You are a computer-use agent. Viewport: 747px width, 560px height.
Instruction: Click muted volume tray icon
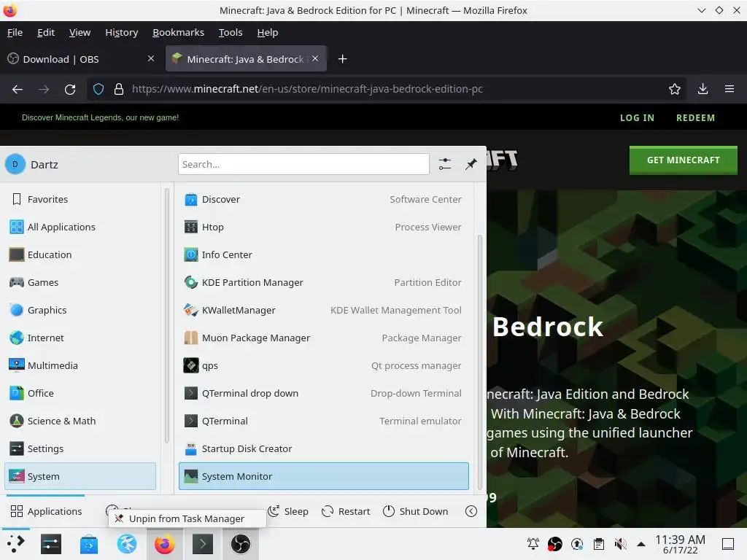pos(620,544)
